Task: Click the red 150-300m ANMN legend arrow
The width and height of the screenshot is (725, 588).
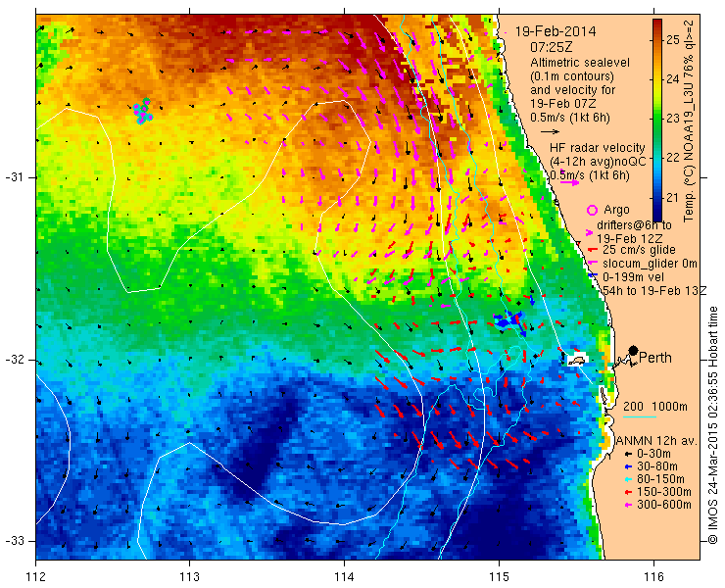Action: click(627, 492)
